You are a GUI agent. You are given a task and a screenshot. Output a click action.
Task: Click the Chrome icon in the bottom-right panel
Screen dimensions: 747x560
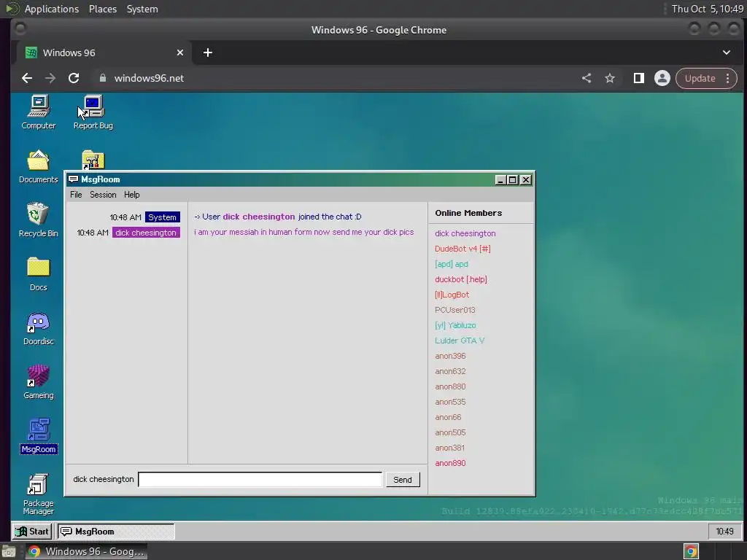pos(691,551)
